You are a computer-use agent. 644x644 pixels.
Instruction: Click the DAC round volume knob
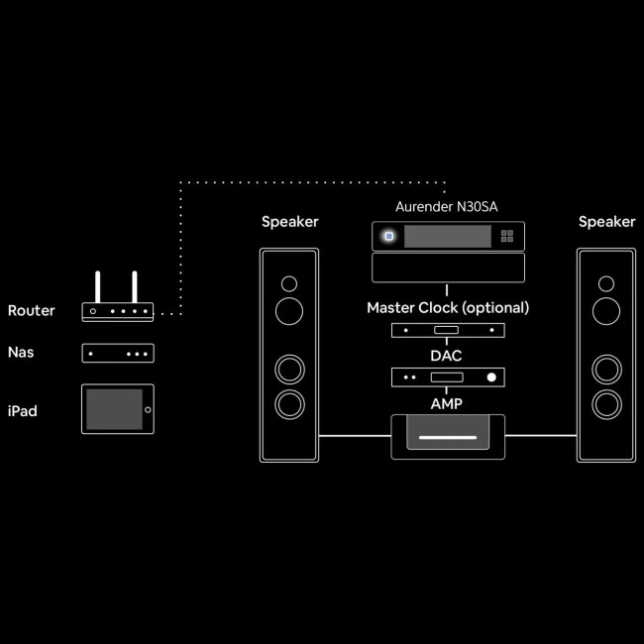[x=491, y=377]
